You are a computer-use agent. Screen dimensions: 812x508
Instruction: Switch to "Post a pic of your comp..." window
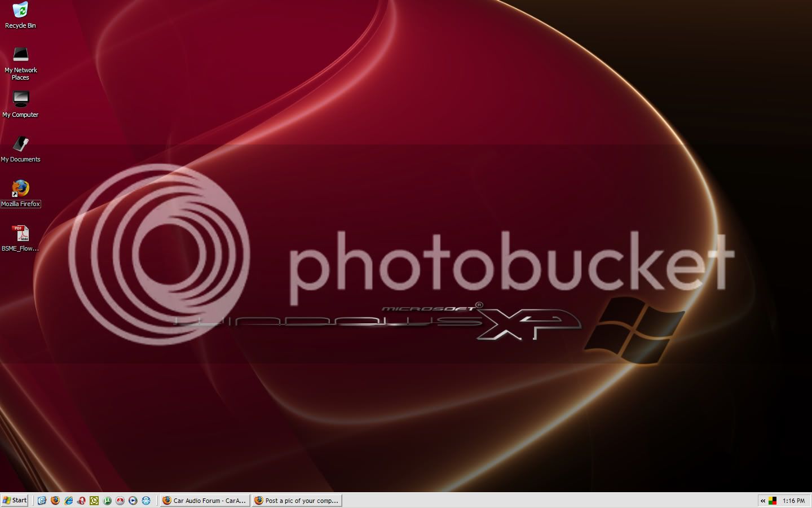point(297,500)
